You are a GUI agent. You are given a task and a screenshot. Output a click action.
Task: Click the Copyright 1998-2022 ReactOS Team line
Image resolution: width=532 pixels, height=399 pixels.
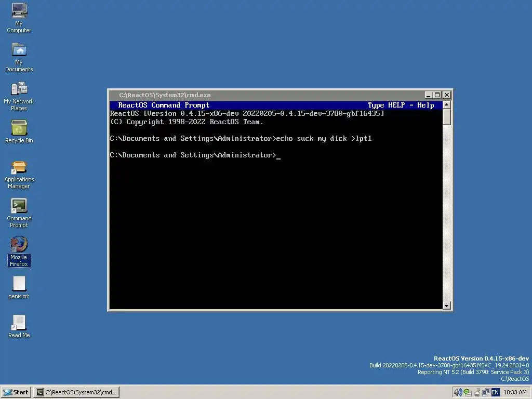point(187,122)
